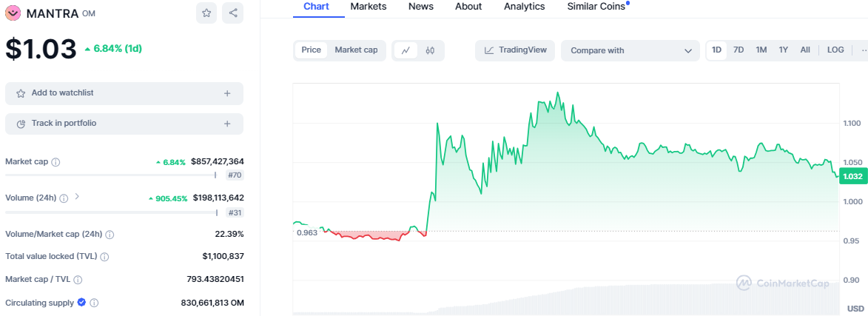The image size is (868, 316).
Task: Click the Add to watchlist button
Action: coord(124,93)
